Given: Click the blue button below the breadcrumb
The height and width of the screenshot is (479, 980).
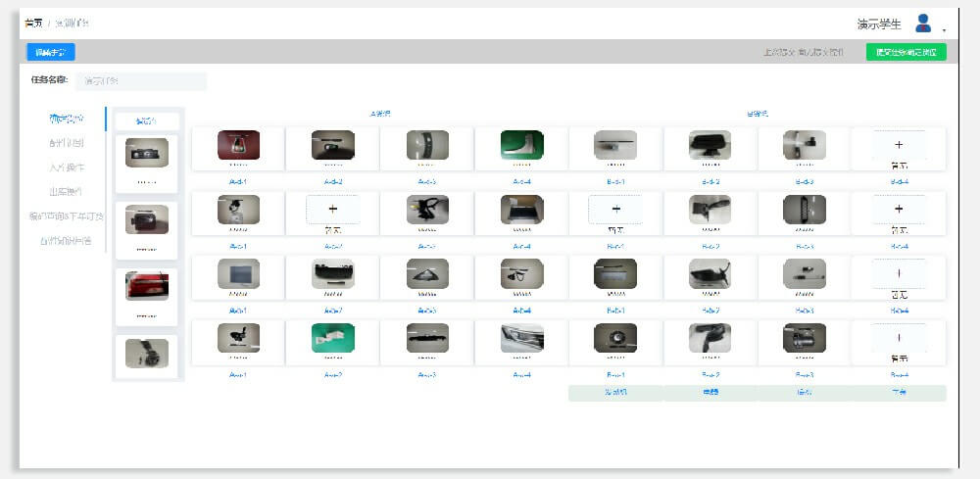Looking at the screenshot, I should coord(50,52).
